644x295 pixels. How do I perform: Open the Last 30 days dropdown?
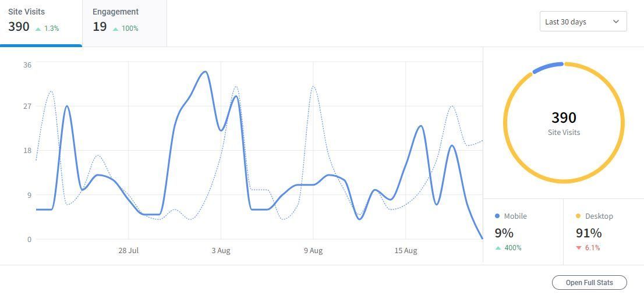583,22
